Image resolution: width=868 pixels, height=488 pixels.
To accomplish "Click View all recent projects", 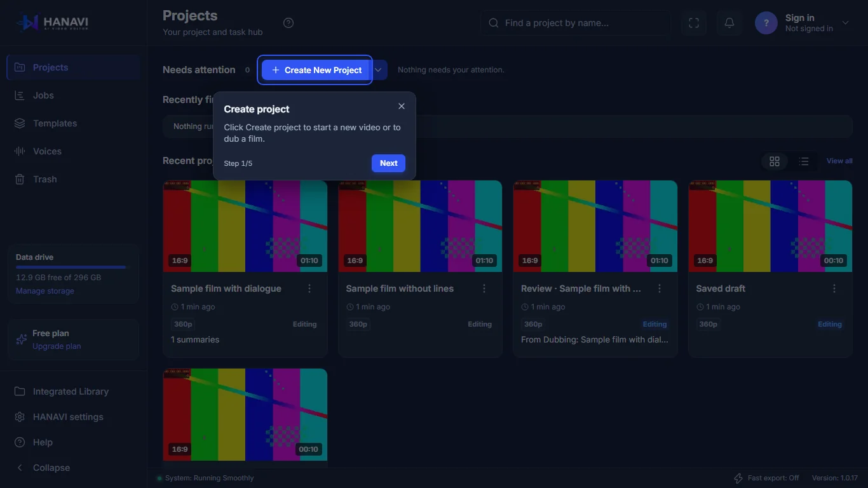I will pyautogui.click(x=839, y=161).
